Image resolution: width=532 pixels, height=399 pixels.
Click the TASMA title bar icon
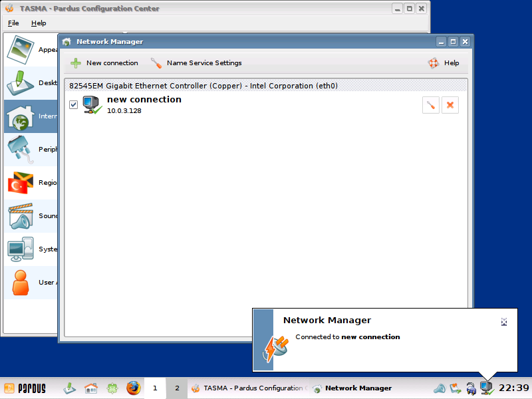(9, 9)
